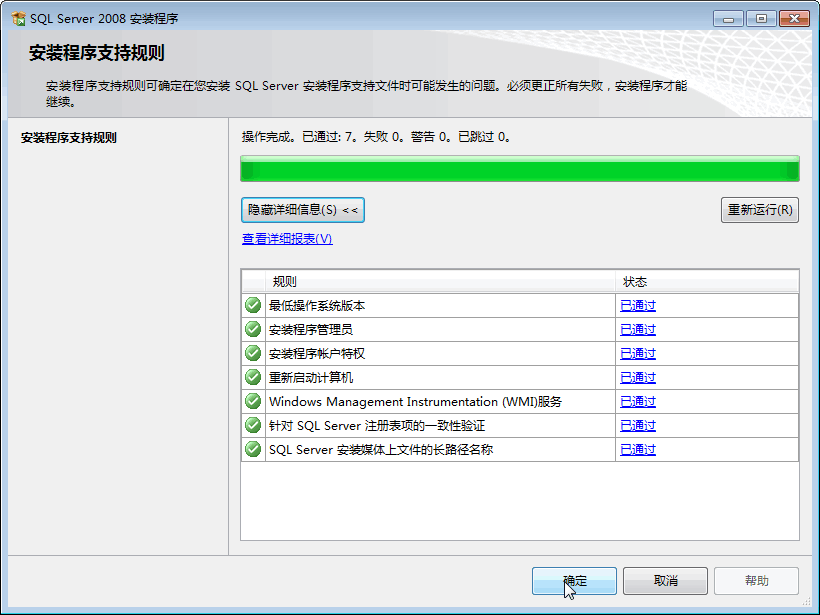Confirm with the 确定 button
This screenshot has height=615, width=820.
coord(574,581)
